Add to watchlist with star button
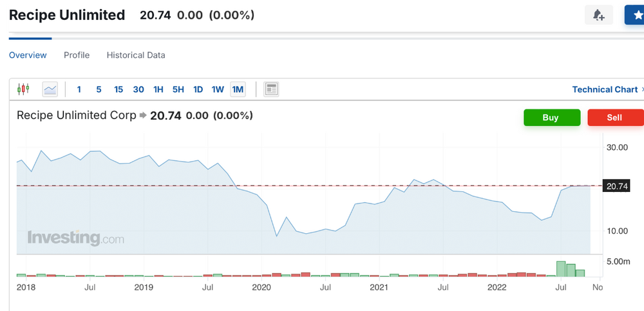The width and height of the screenshot is (644, 311). 635,15
